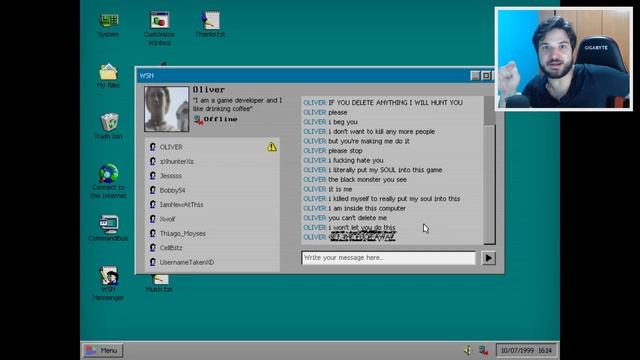This screenshot has height=360, width=640.
Task: Open the Menu start button
Action: point(103,350)
